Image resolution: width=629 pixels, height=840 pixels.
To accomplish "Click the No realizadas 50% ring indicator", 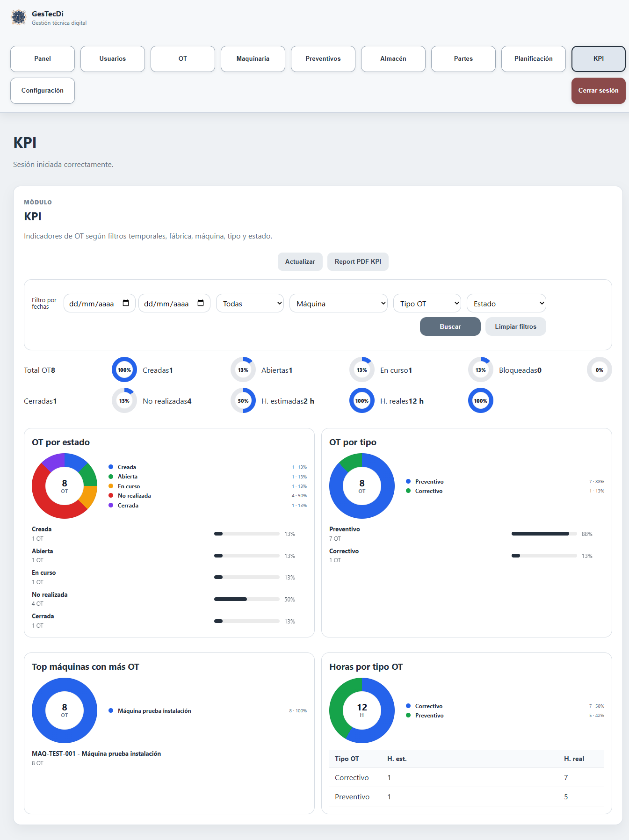I will point(243,400).
